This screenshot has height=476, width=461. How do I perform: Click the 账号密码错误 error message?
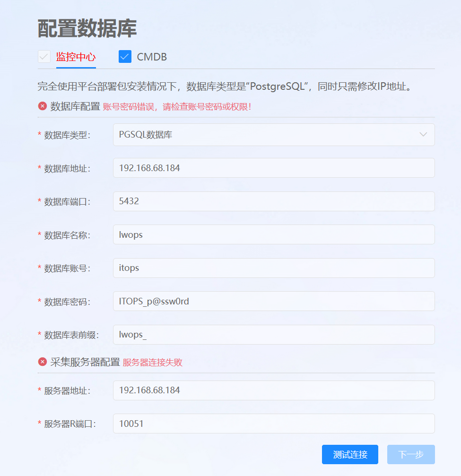(x=177, y=107)
